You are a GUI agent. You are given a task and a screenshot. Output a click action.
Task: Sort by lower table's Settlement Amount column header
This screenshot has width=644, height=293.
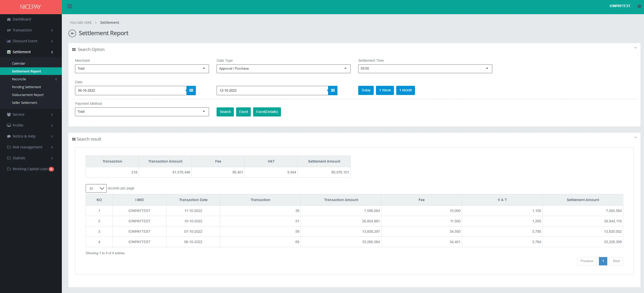click(583, 200)
